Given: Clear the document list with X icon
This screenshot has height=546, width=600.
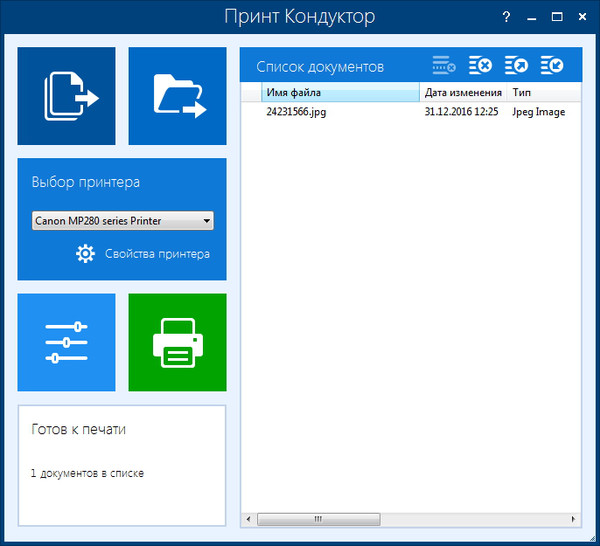Looking at the screenshot, I should (480, 66).
